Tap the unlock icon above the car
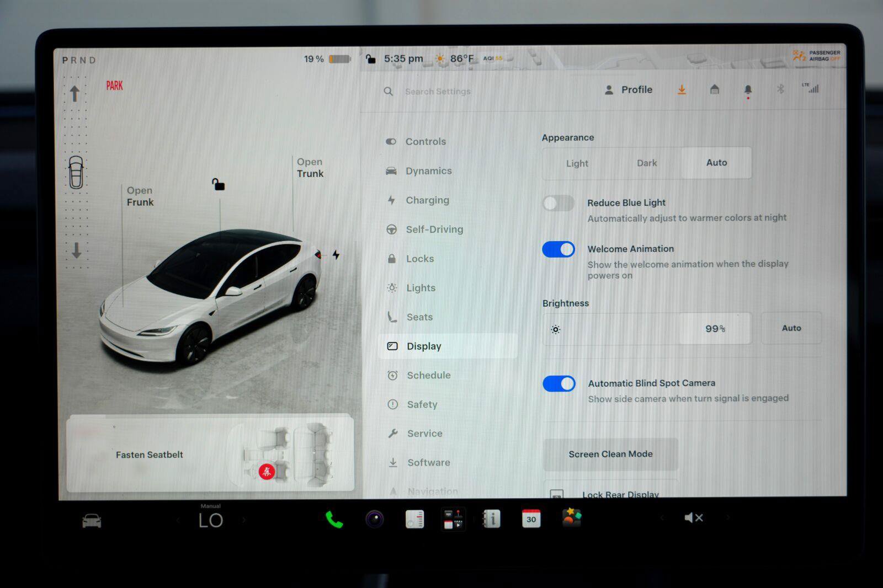 pyautogui.click(x=219, y=184)
